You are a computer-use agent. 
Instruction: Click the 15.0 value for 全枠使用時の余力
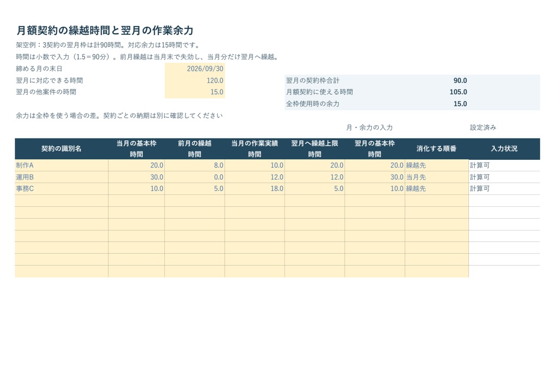[x=460, y=104]
